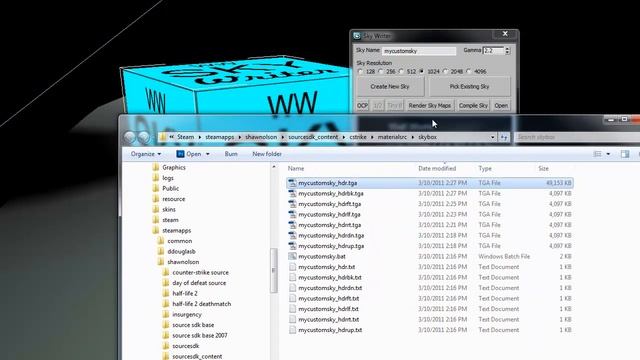Screen dimensions: 640x360
Task: Select the file mycustomsky_hdrup.txt
Action: tap(330, 330)
